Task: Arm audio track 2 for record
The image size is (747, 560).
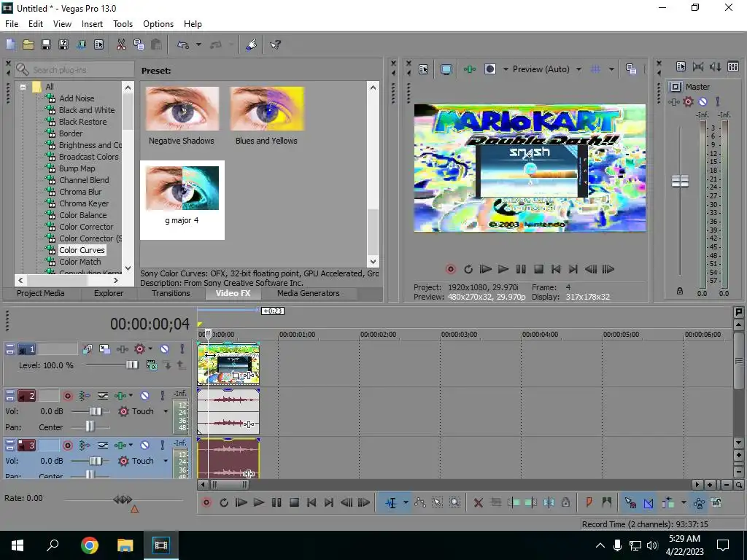Action: pos(68,395)
